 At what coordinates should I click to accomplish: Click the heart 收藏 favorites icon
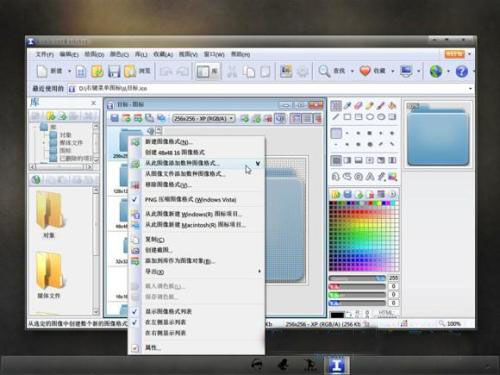[365, 71]
